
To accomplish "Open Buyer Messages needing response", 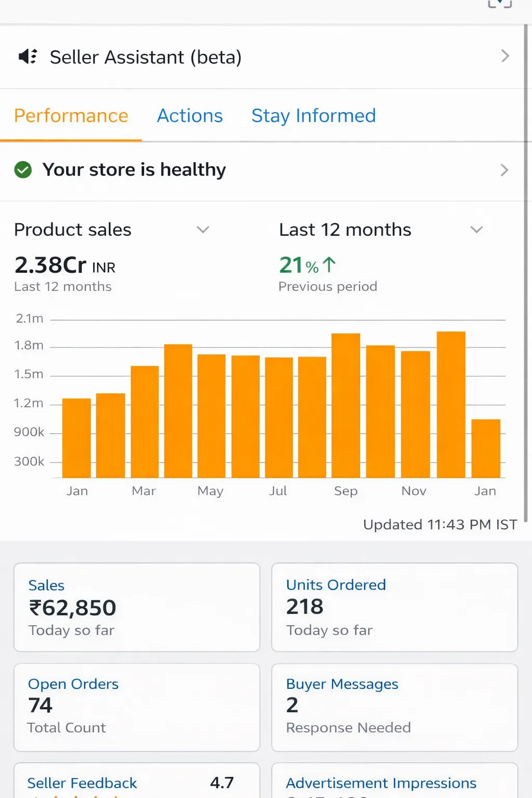I will pyautogui.click(x=394, y=707).
